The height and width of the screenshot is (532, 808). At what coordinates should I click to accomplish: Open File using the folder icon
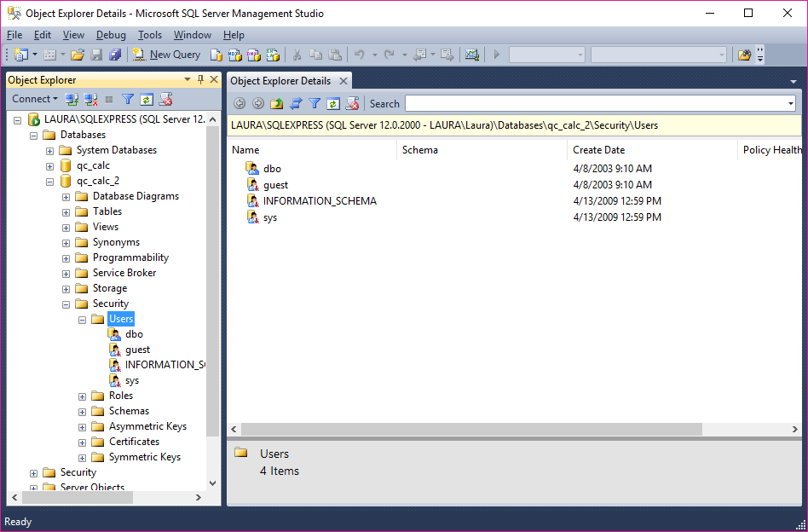pyautogui.click(x=78, y=54)
